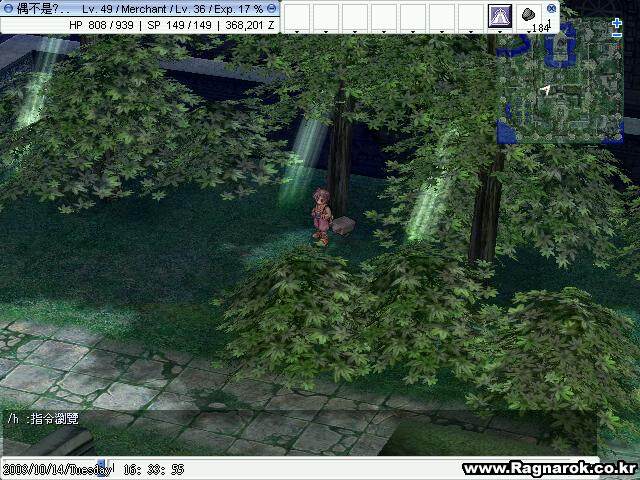Collapse the basic info window with the left round button

click(8, 9)
